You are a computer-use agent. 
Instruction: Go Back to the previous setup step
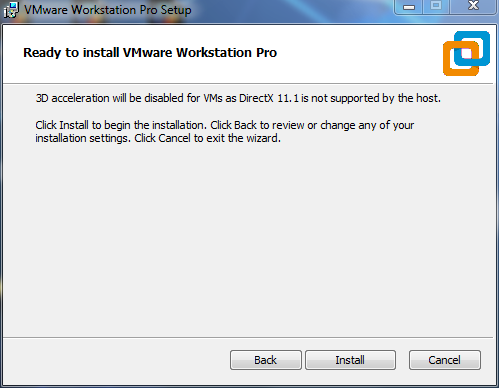pyautogui.click(x=266, y=360)
